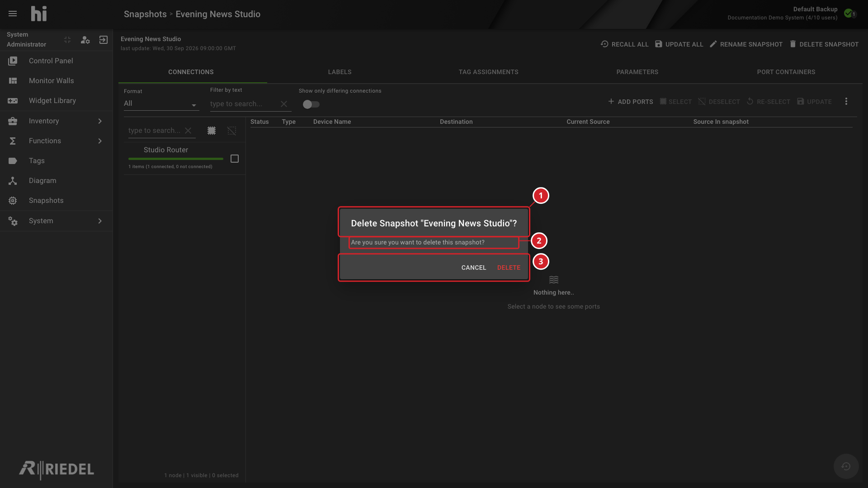Click Update All button

tap(679, 44)
